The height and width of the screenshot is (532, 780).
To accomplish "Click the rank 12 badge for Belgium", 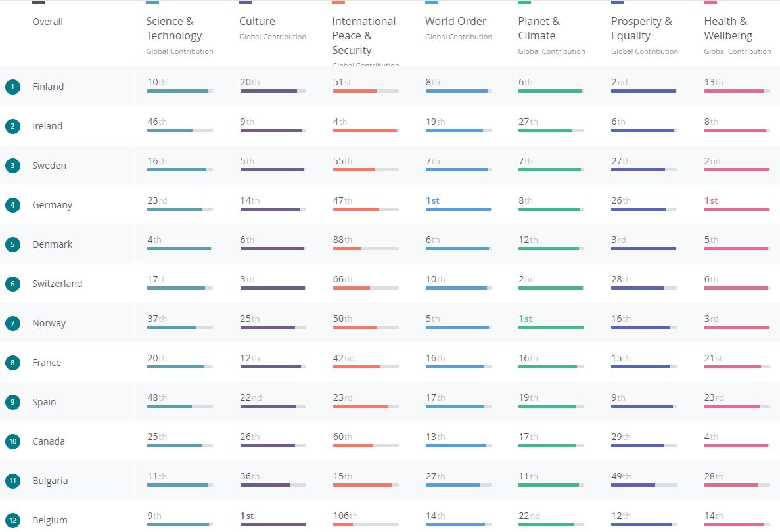I will point(13,520).
